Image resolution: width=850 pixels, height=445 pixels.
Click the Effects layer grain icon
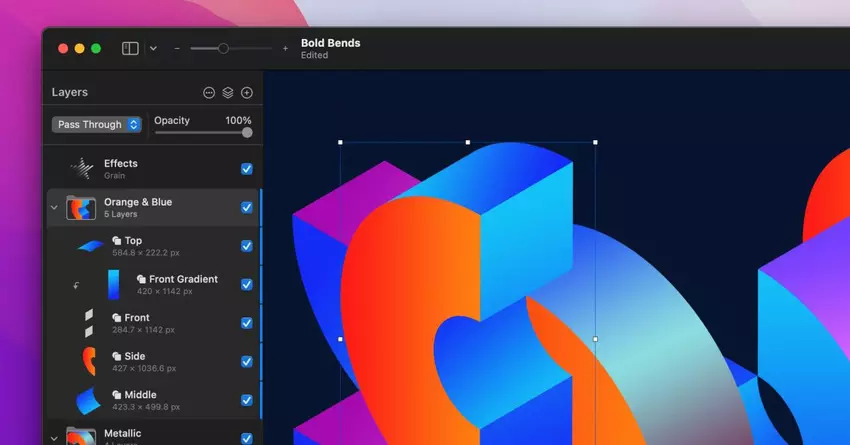click(x=81, y=169)
